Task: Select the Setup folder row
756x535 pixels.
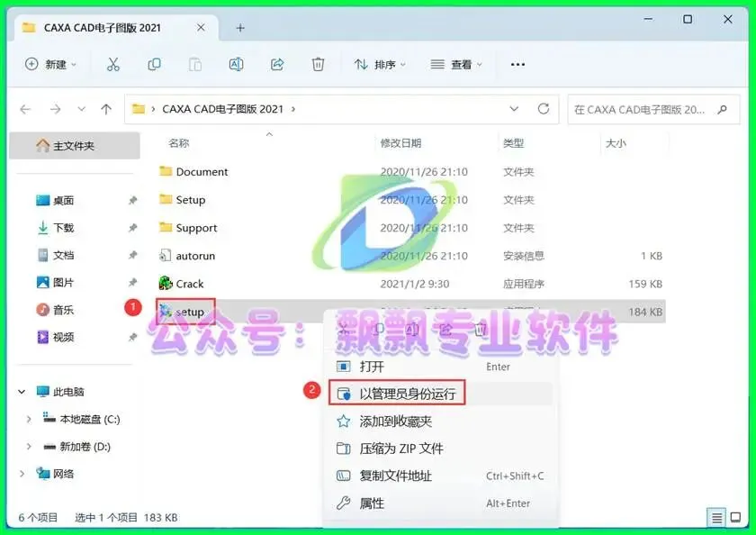Action: tap(412, 200)
